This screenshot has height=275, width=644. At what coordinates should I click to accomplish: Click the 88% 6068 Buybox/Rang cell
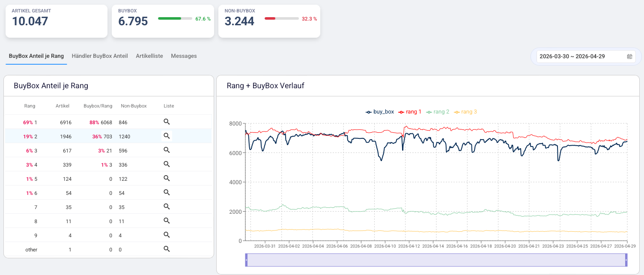101,123
